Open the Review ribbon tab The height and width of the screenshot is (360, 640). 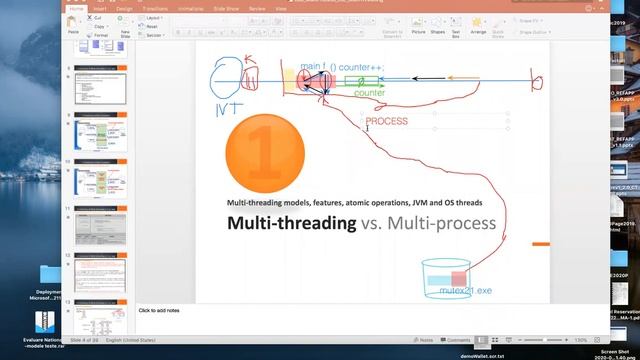click(257, 9)
